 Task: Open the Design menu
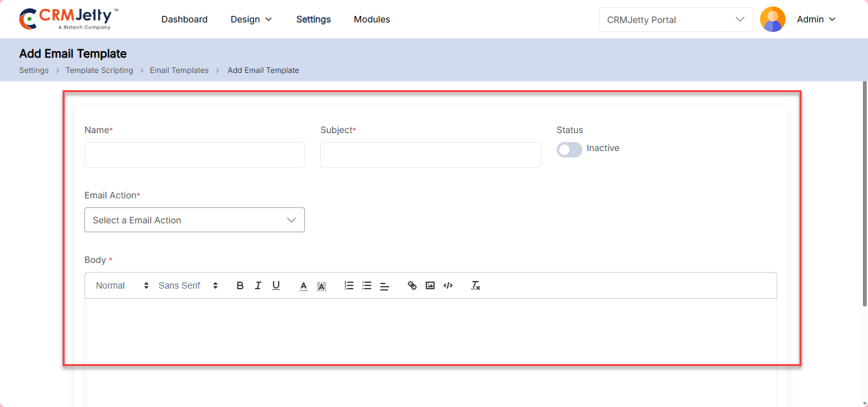tap(251, 19)
